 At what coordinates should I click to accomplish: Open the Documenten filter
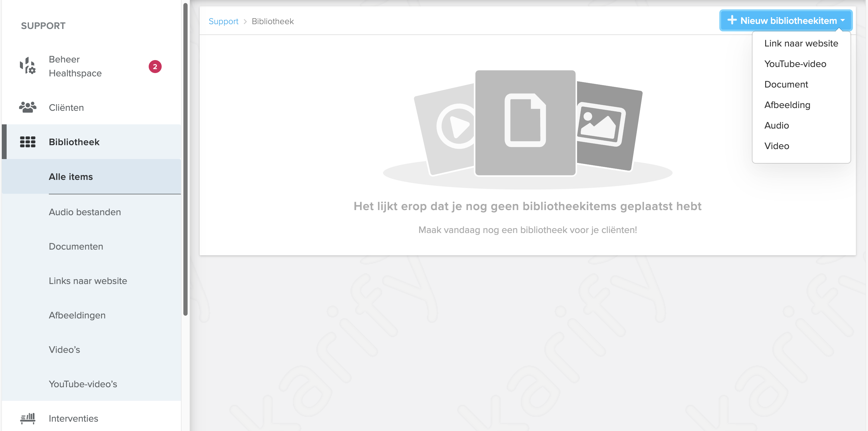[91, 247]
